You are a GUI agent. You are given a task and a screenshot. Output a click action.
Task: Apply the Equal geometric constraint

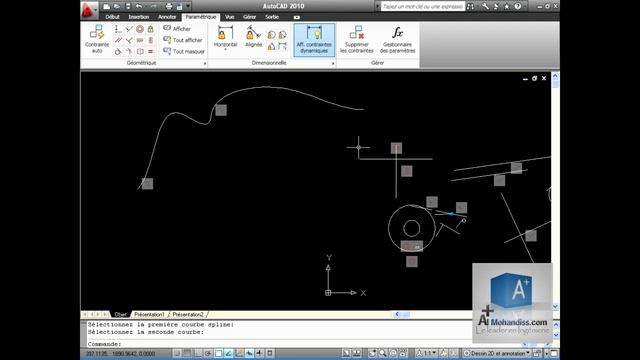click(151, 51)
